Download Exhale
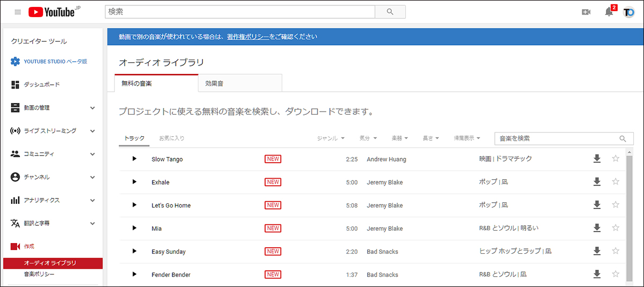Screen dimensions: 644x287 (597, 182)
